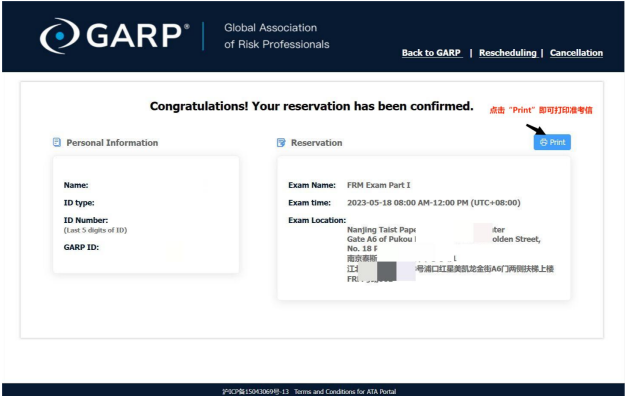
Task: Click the GARP eye logo icon
Action: pyautogui.click(x=59, y=36)
